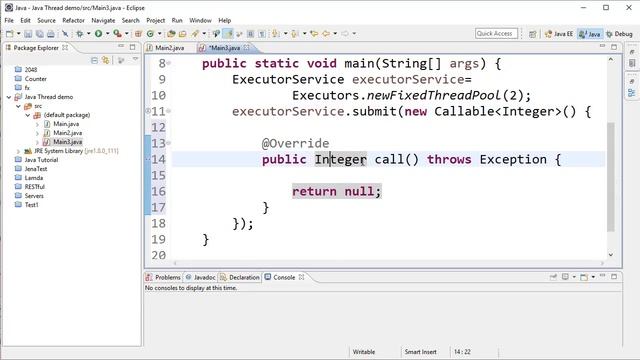This screenshot has height=360, width=640.
Task: Select the Java perspective button
Action: click(x=590, y=34)
